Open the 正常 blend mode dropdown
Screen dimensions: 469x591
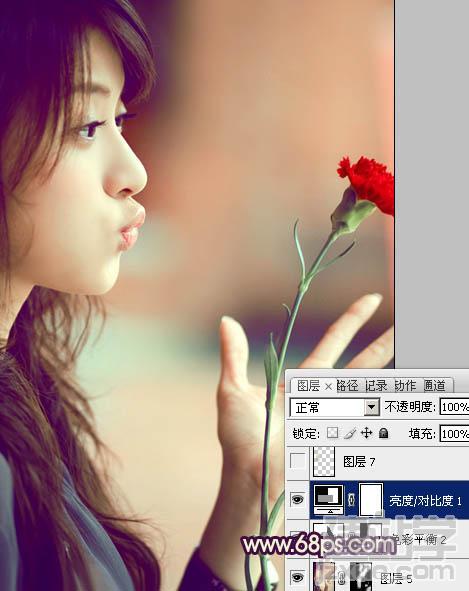tap(335, 407)
